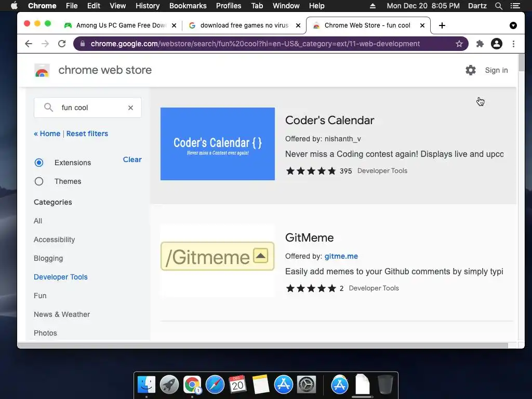
Task: Go to the « Home link
Action: [47, 134]
